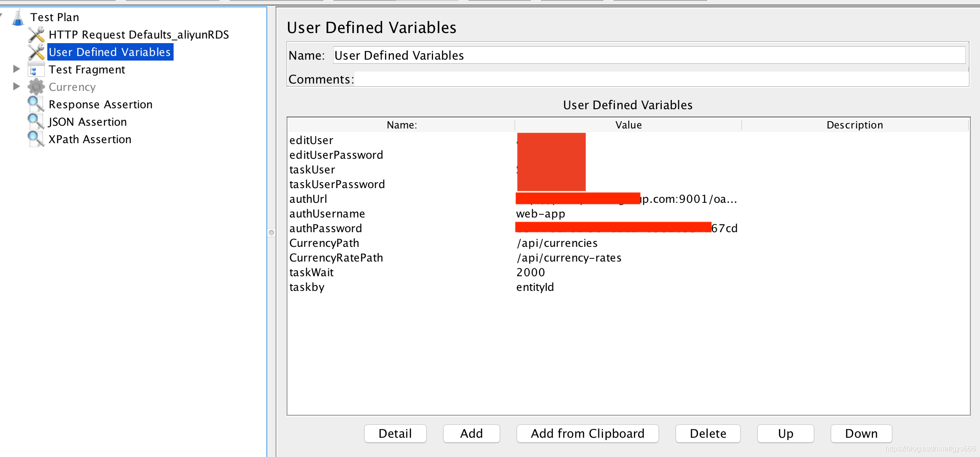Viewport: 980px width, 457px height.
Task: Click the Description column header
Action: pos(855,125)
